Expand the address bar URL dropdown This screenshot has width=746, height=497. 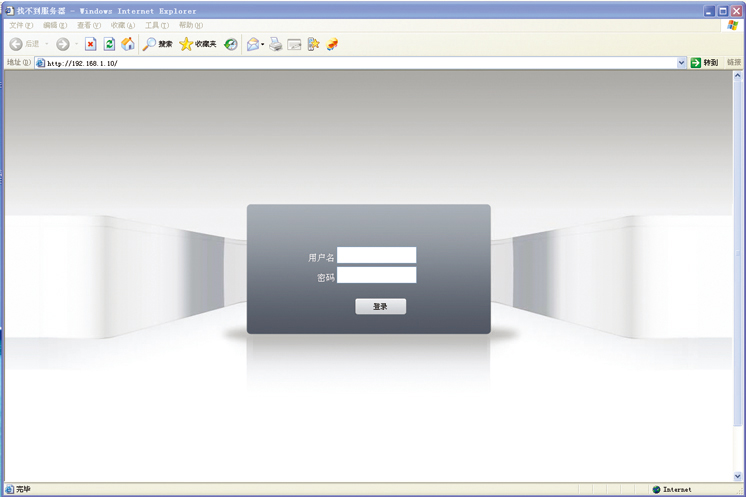point(682,63)
